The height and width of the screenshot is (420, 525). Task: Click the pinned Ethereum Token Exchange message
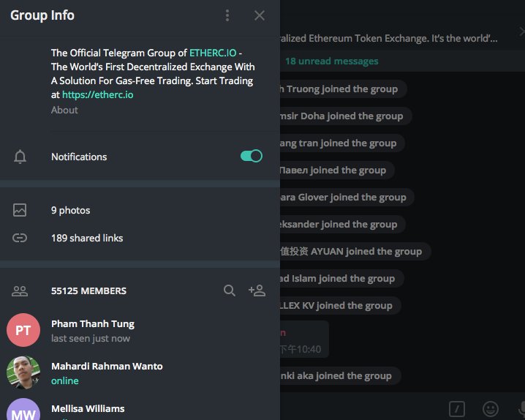388,39
